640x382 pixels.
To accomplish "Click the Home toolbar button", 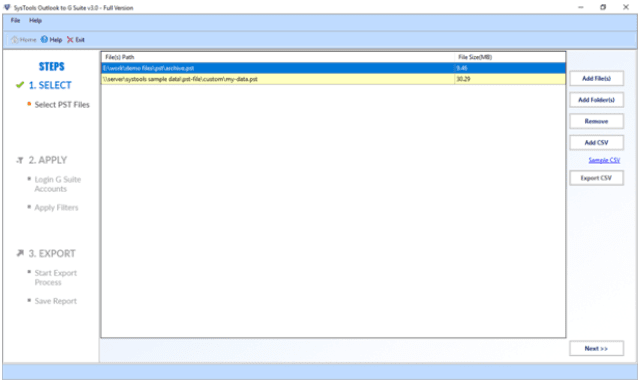I will 24,40.
